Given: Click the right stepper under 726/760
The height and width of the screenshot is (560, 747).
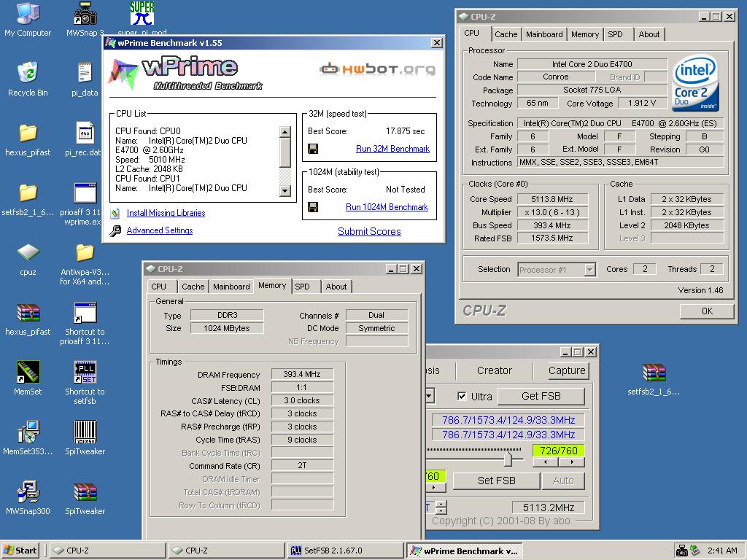Looking at the screenshot, I should point(571,462).
